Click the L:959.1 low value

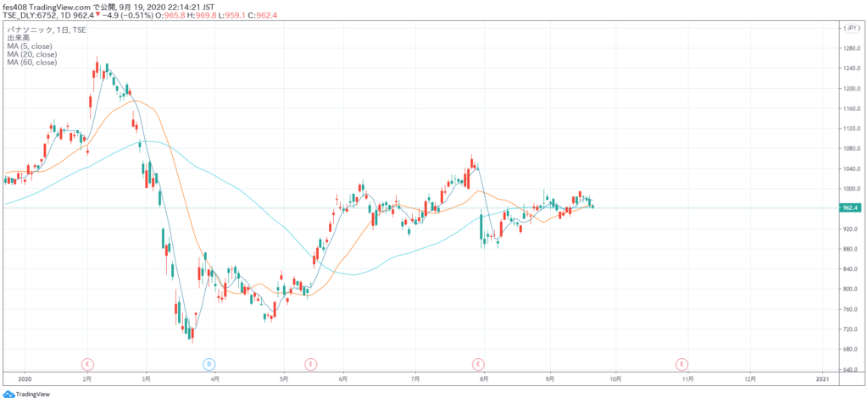point(234,15)
